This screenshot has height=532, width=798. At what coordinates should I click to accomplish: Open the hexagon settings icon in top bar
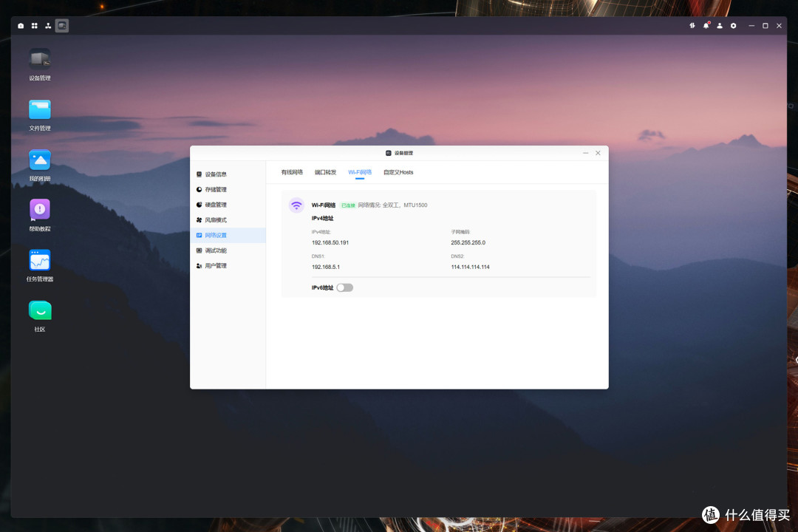tap(734, 25)
